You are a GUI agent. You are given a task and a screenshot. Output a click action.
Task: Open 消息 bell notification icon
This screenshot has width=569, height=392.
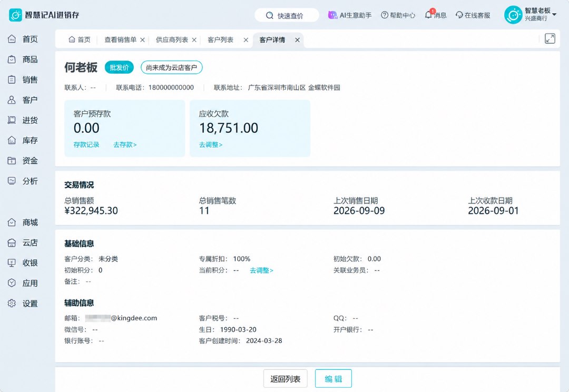coord(428,15)
